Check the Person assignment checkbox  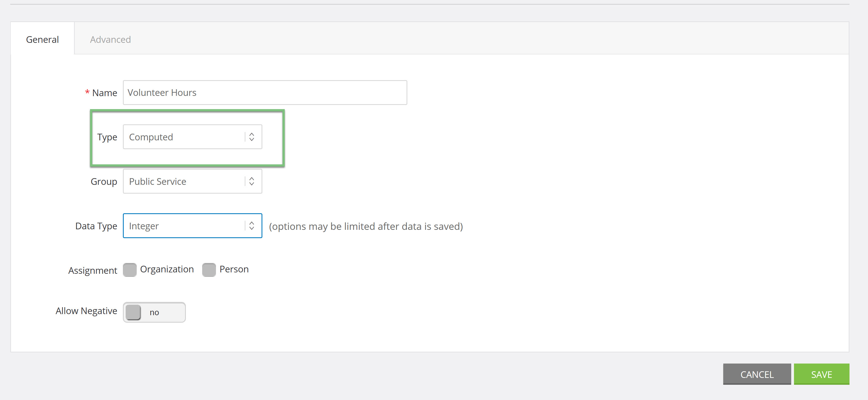click(209, 270)
